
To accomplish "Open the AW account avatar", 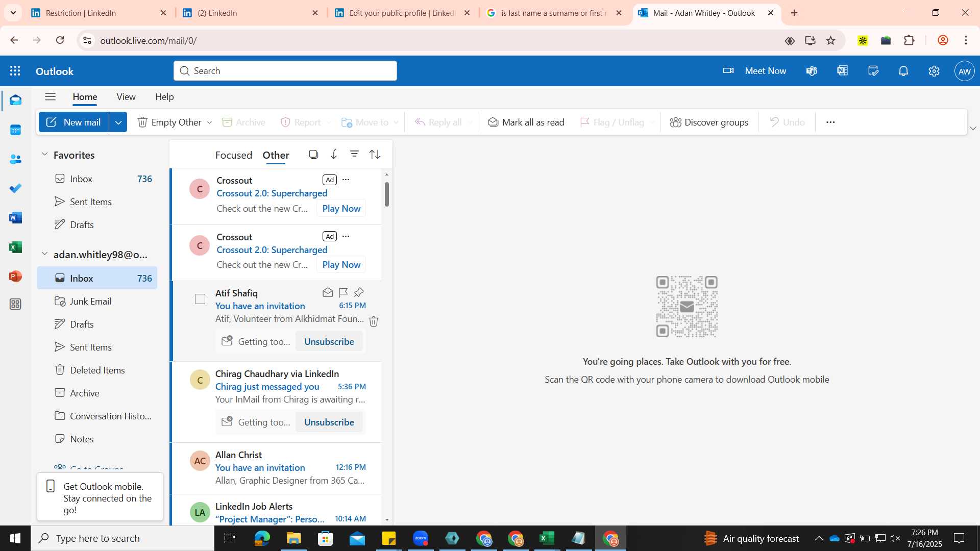I will [964, 71].
